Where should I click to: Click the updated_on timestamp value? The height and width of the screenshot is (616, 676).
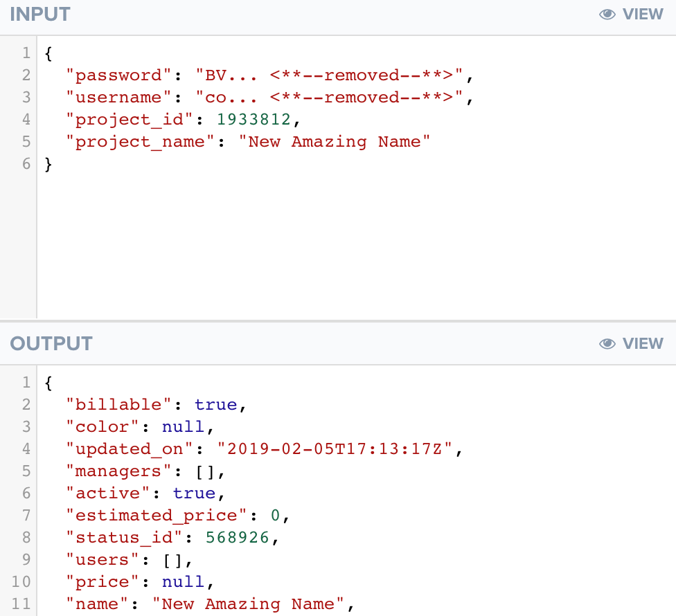coord(335,449)
